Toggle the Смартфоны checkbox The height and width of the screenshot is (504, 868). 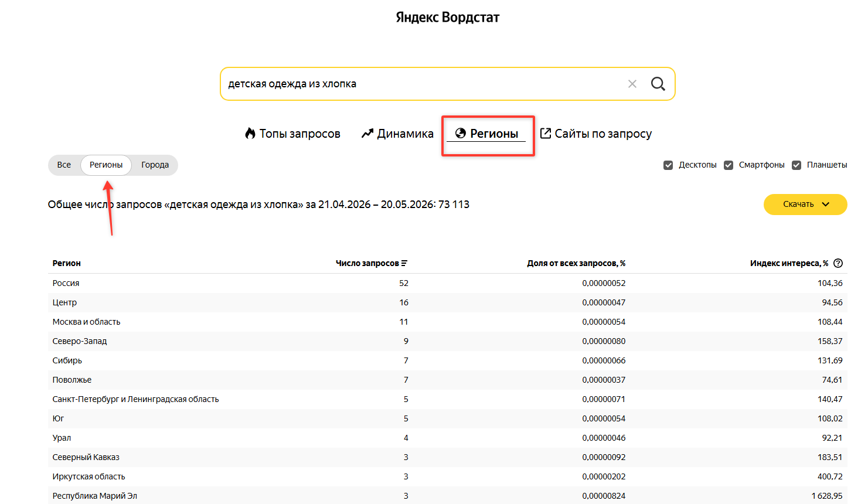tap(729, 165)
